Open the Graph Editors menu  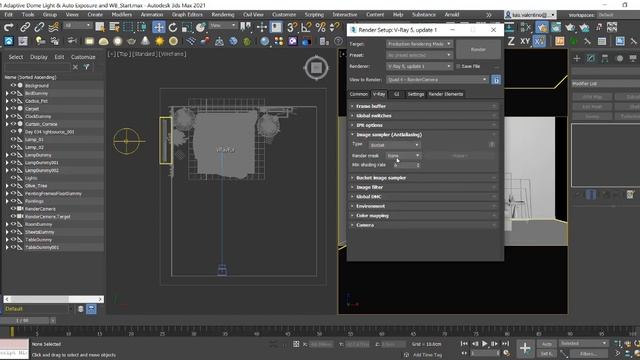pos(187,14)
